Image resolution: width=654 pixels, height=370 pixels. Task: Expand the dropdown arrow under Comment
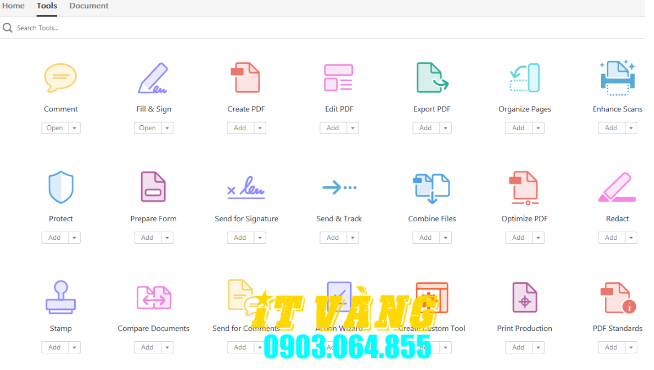click(x=75, y=128)
